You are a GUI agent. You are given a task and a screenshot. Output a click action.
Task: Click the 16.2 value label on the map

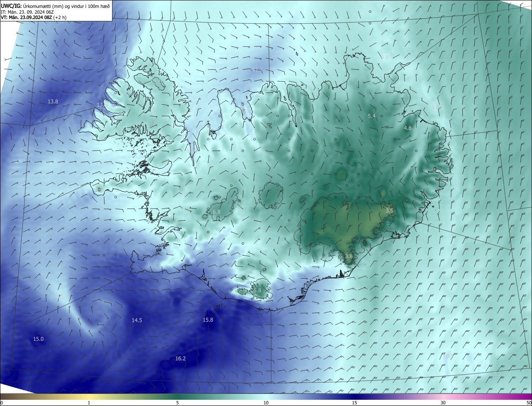(180, 359)
